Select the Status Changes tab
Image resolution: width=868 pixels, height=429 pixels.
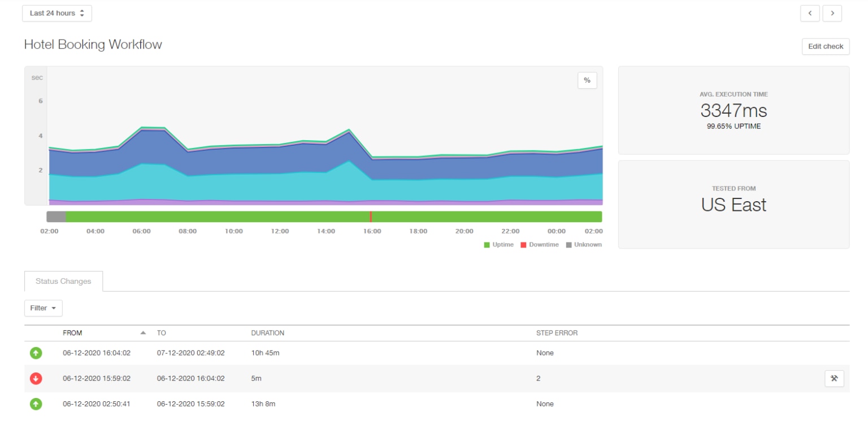(63, 281)
